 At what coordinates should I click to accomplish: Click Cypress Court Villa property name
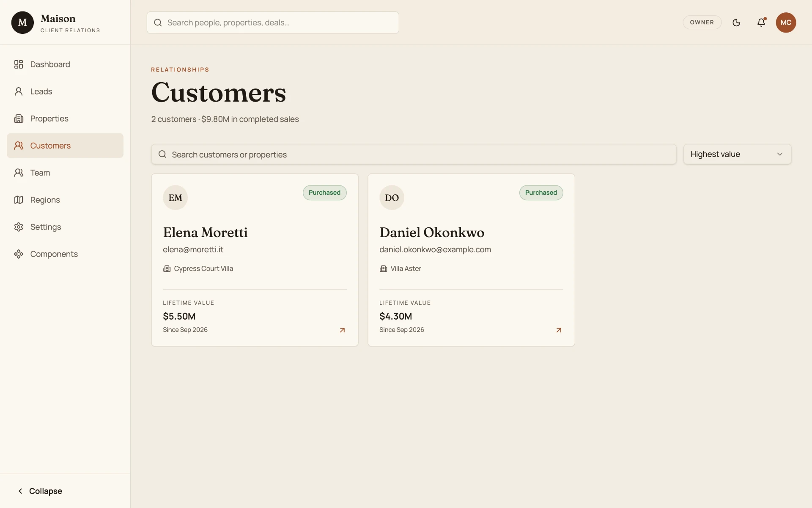pyautogui.click(x=203, y=269)
